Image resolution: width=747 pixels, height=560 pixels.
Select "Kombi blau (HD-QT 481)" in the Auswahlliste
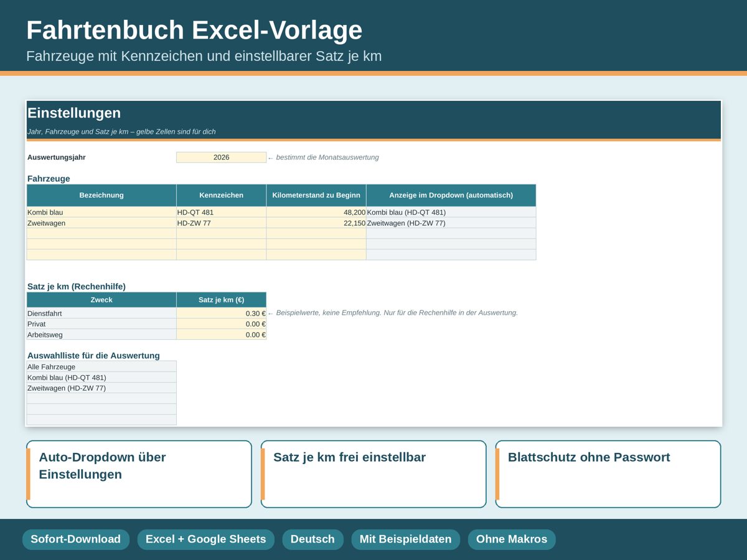click(101, 378)
